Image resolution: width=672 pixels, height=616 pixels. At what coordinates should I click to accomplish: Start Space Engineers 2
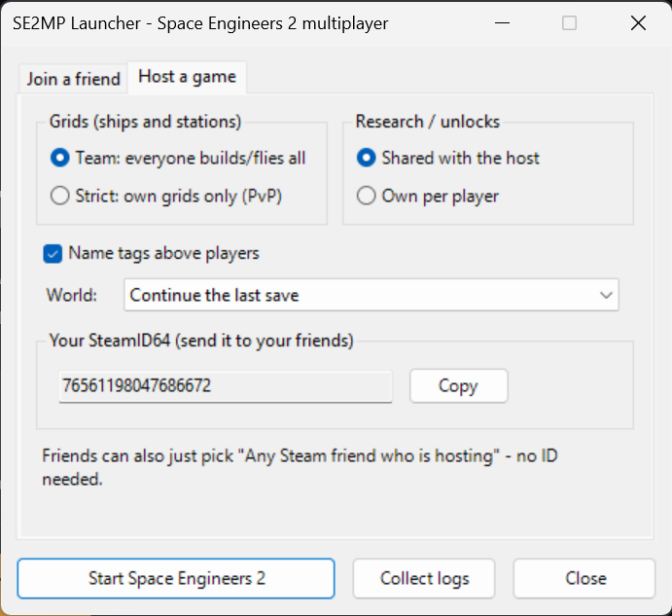[176, 578]
